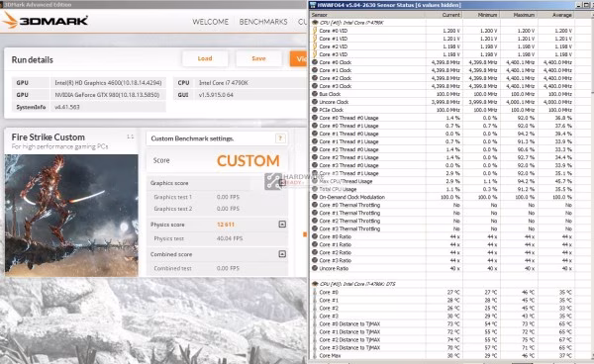Switch to the BENCHMARKS tab
594x364 pixels.
263,22
